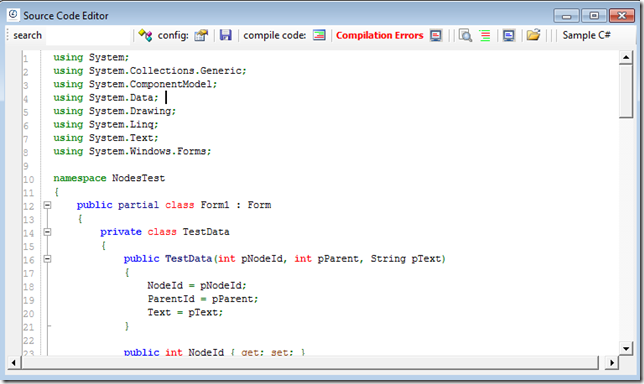The width and height of the screenshot is (644, 384).
Task: Click 'private class TestData' line
Action: (x=164, y=232)
